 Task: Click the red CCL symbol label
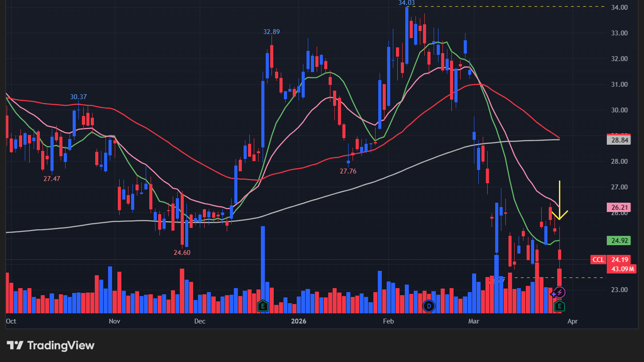click(598, 260)
